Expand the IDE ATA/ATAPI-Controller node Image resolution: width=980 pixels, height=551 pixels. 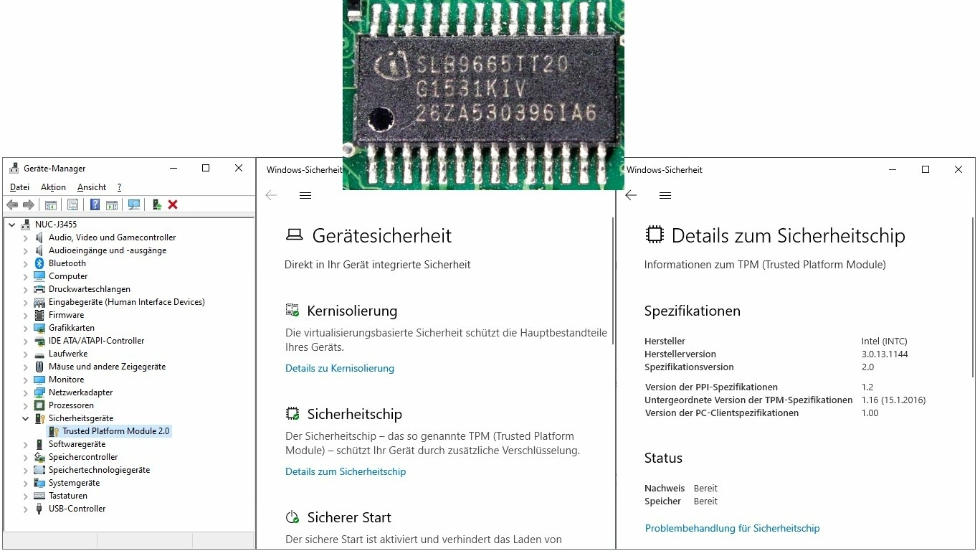[x=26, y=341]
